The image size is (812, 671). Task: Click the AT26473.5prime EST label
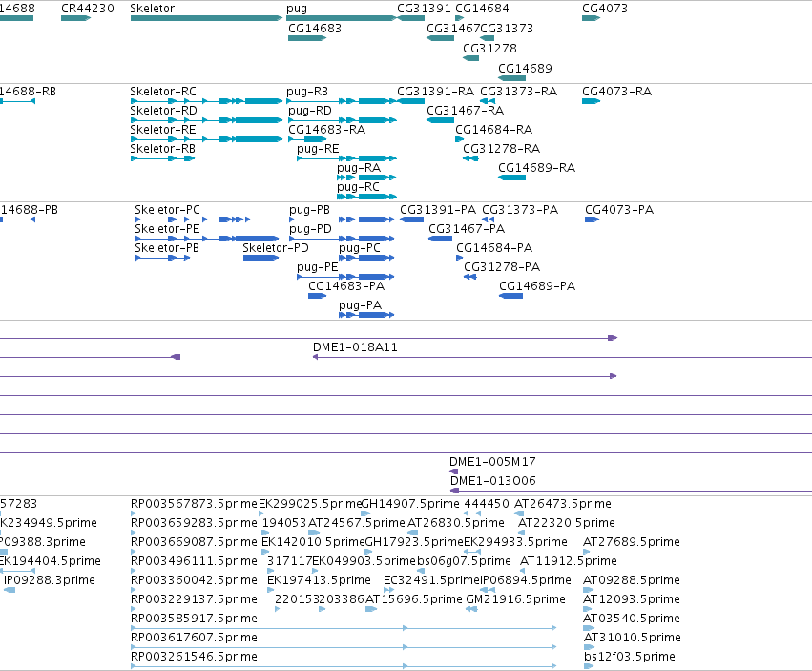tap(562, 504)
